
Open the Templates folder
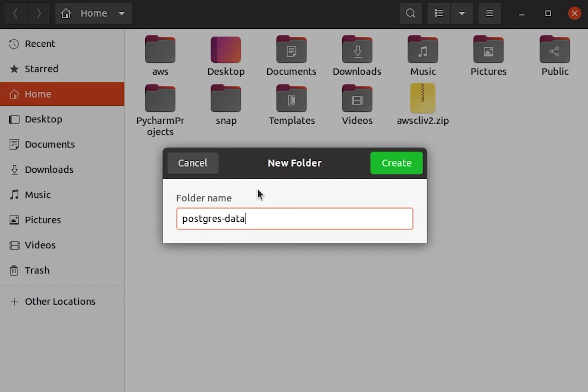pos(291,98)
